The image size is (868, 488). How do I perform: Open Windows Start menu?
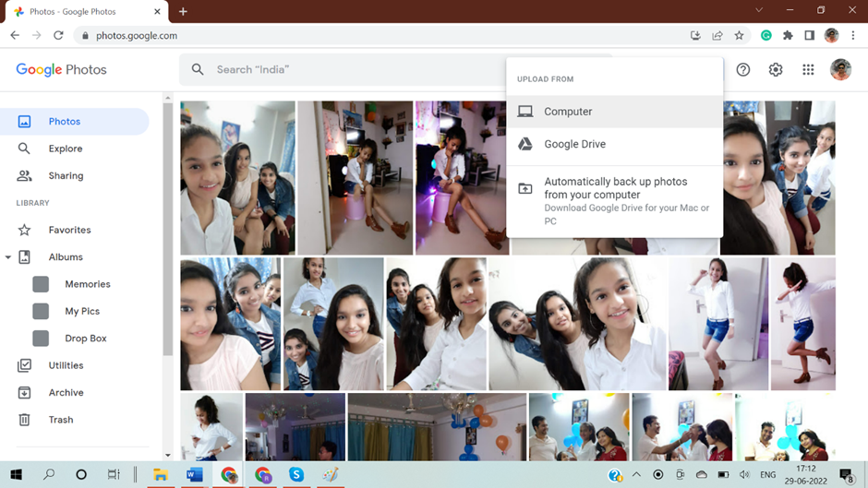pos(16,474)
